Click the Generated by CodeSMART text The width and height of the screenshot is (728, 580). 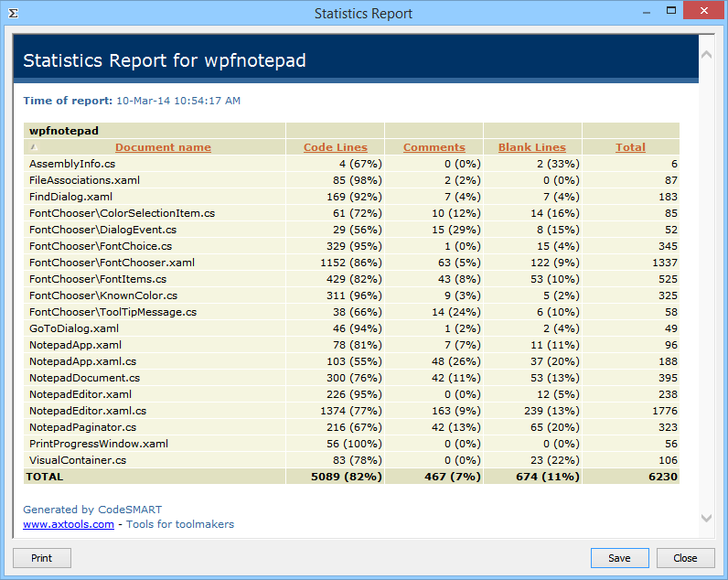(x=92, y=510)
